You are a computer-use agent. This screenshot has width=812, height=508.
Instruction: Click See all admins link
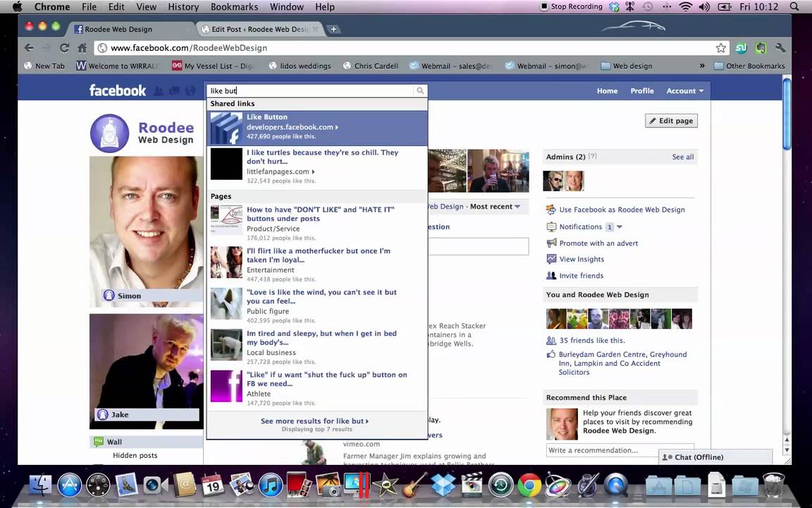coord(682,157)
